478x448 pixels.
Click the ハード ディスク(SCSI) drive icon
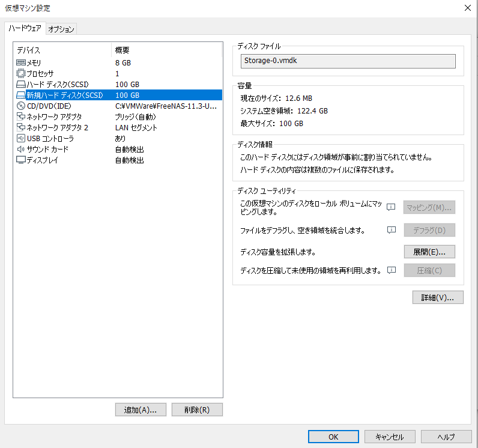(x=21, y=85)
